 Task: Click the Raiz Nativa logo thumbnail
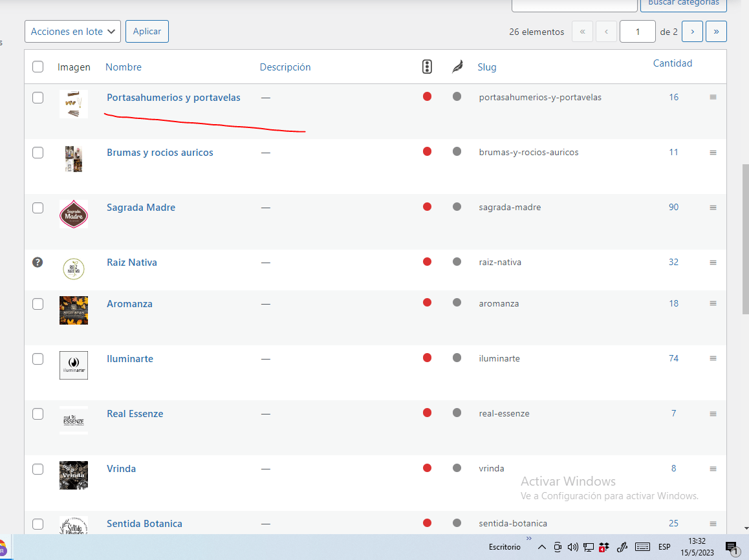74,269
